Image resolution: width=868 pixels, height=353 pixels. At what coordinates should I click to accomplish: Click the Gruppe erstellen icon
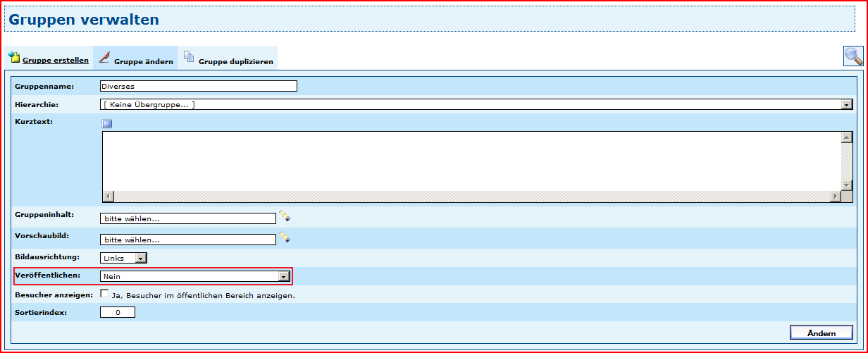point(13,57)
